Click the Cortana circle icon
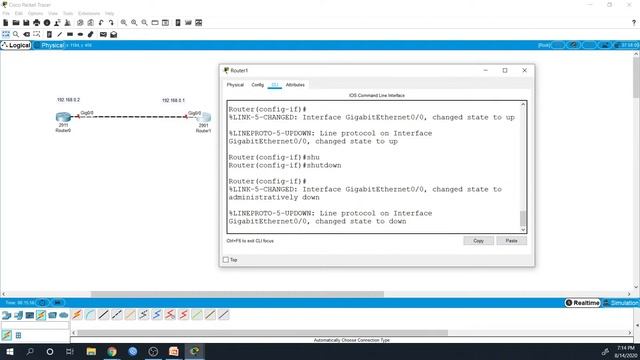640x360 pixels. pos(50,351)
